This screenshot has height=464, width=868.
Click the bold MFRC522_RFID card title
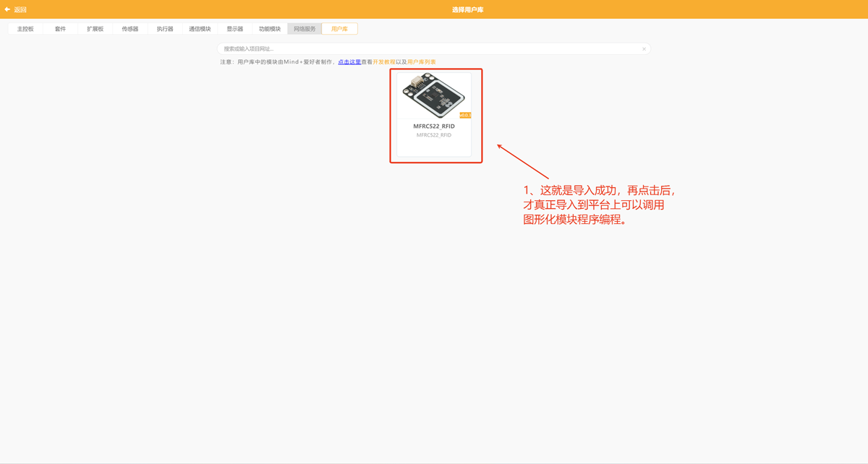[x=434, y=126]
